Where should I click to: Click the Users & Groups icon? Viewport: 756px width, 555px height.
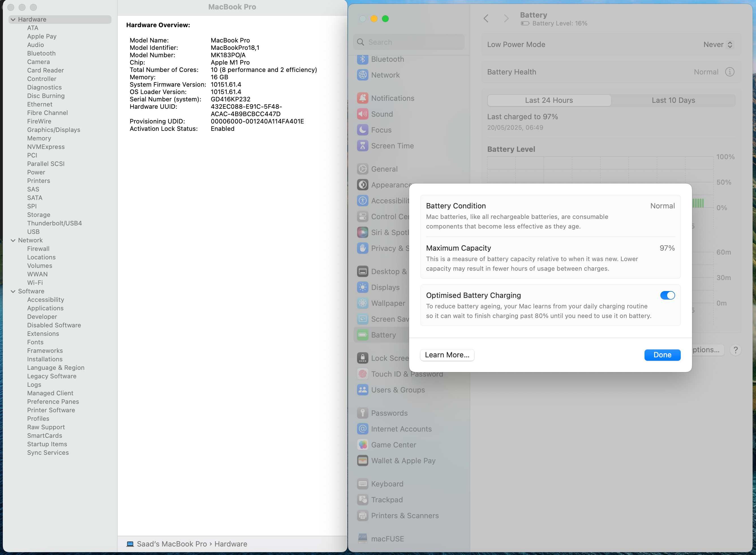pos(362,390)
